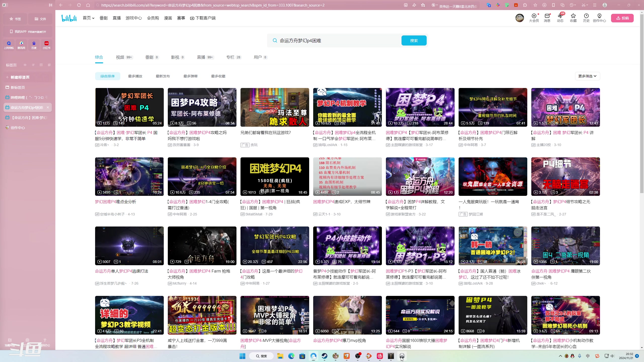Switch to the 专栏 results tab

(x=234, y=57)
